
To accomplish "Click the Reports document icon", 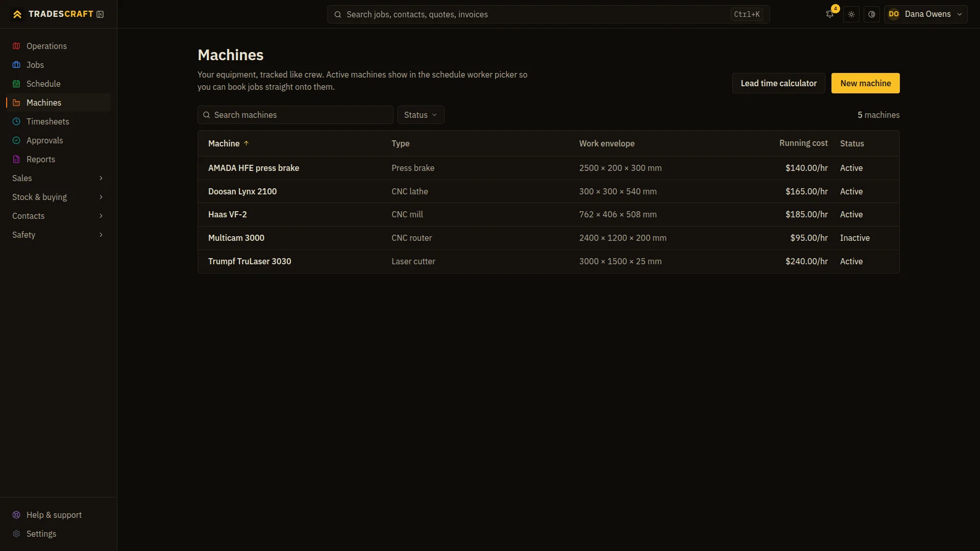I will (x=16, y=159).
